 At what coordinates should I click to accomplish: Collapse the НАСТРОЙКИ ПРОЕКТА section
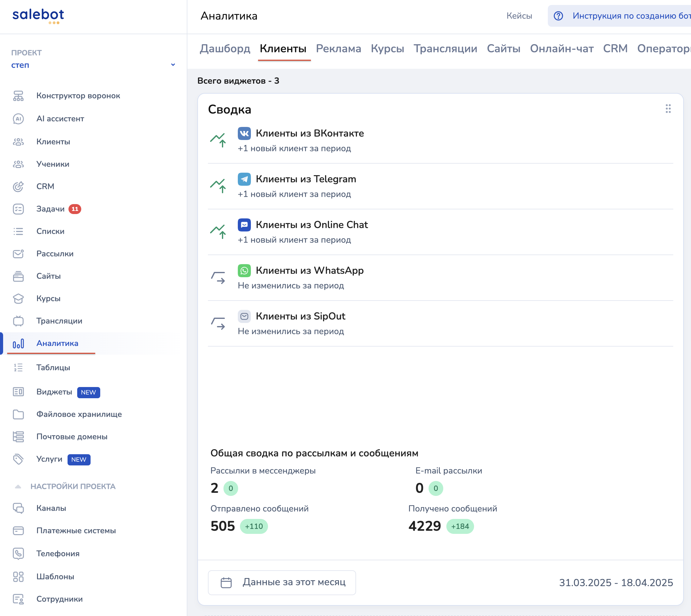coord(18,486)
